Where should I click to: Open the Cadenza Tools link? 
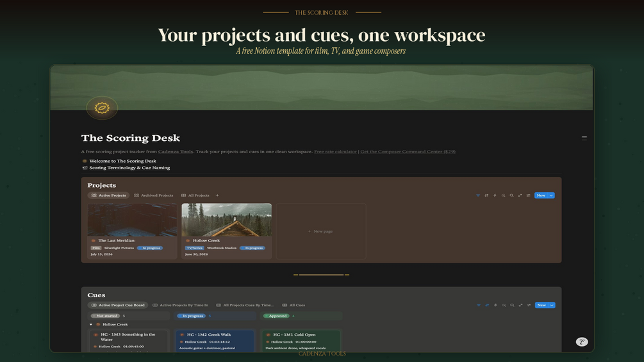point(176,151)
